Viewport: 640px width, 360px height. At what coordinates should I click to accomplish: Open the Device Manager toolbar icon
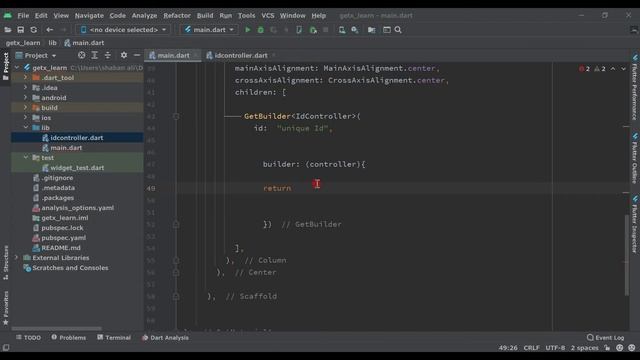pos(342,30)
